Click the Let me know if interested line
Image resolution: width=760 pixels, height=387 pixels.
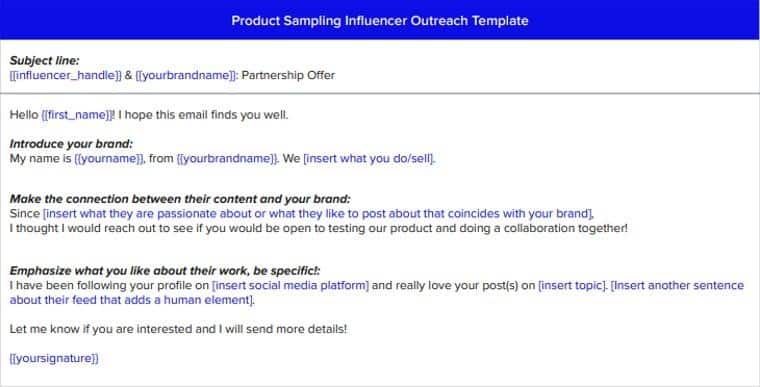click(x=178, y=329)
